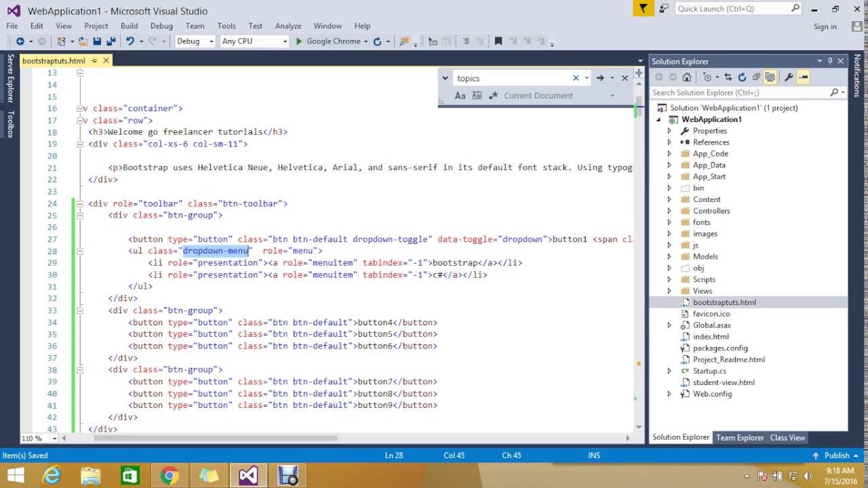The image size is (868, 488).
Task: Click the Windows Start button
Action: click(15, 476)
